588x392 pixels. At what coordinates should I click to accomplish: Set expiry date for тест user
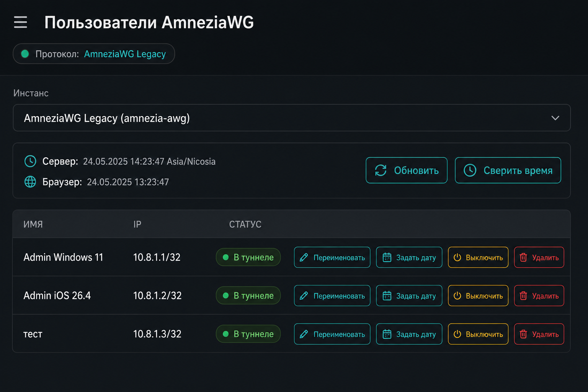409,334
